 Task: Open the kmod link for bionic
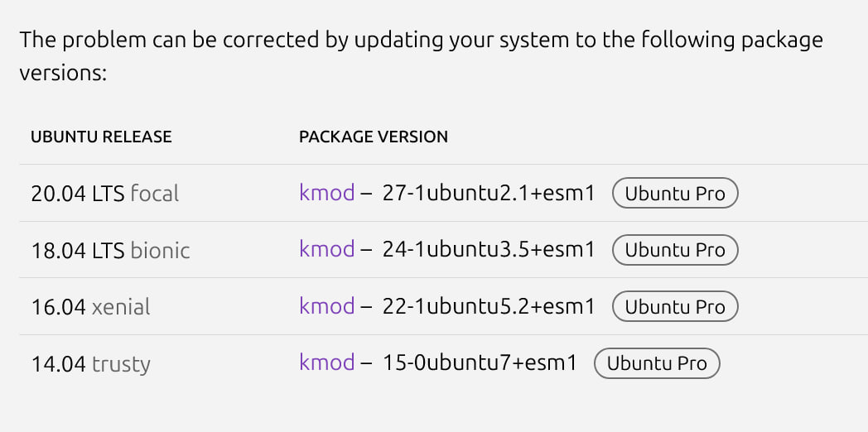(326, 249)
